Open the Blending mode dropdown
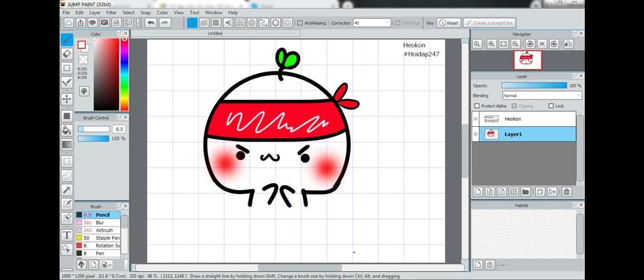Viewport: 644px width, 280px height. 542,95
